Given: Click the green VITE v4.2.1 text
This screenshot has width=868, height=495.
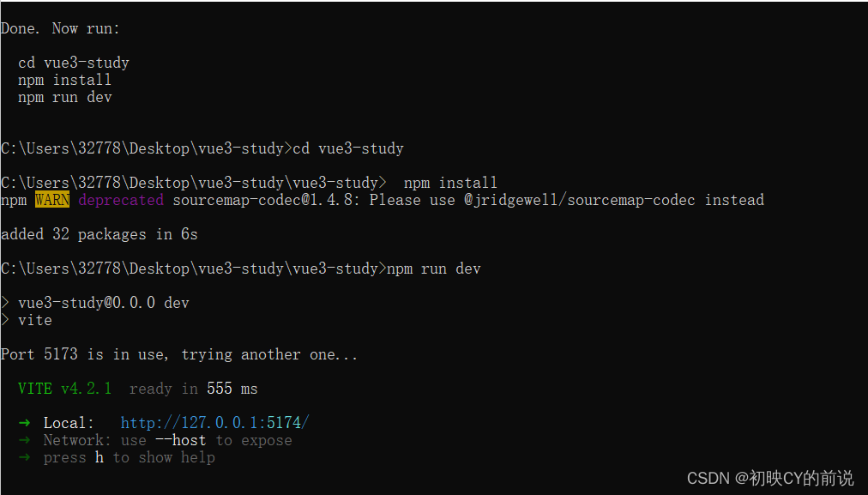Looking at the screenshot, I should [65, 389].
